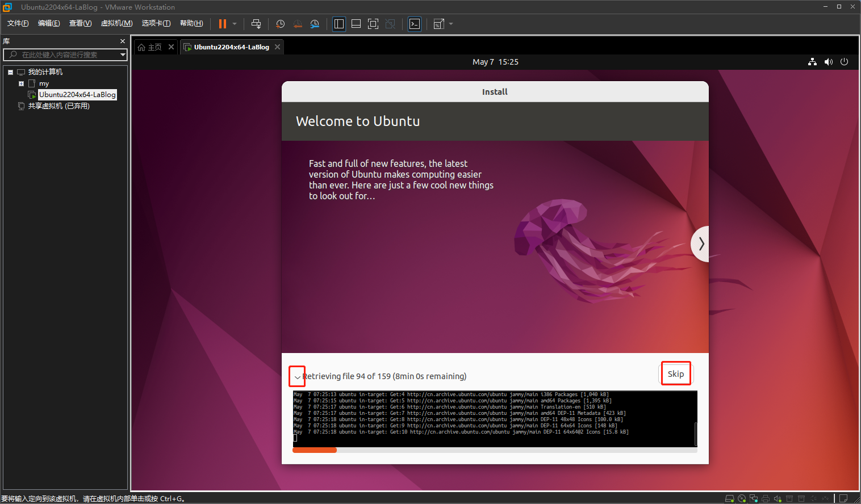Open the power options dropdown arrow beside pause
The height and width of the screenshot is (504, 861).
pos(235,24)
